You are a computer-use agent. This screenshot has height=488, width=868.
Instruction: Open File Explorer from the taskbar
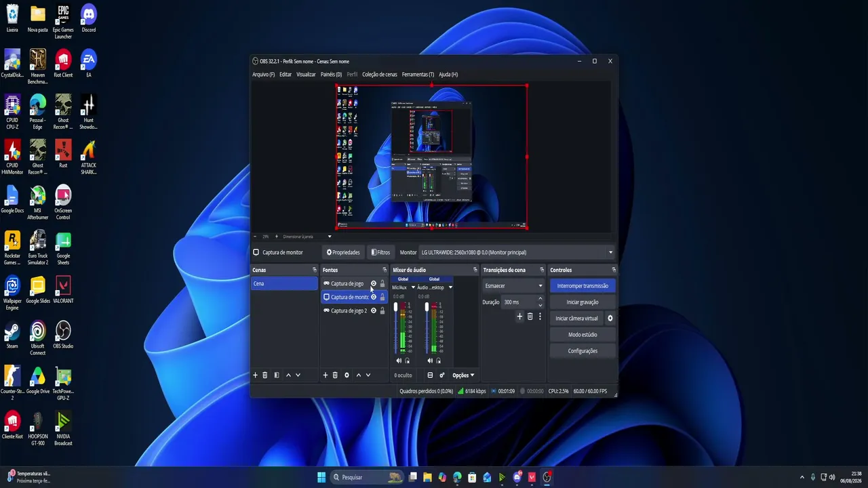tap(427, 477)
